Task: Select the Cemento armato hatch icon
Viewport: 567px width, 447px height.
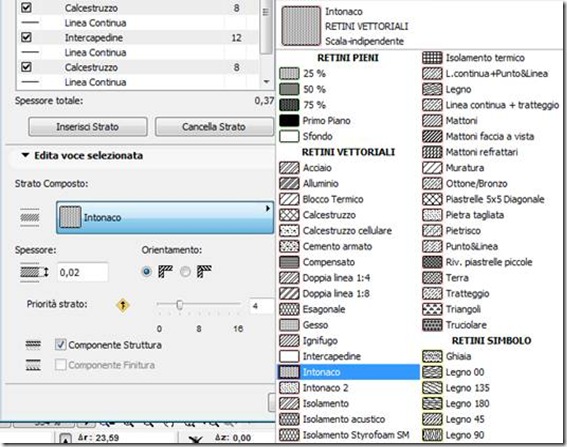Action: (289, 246)
